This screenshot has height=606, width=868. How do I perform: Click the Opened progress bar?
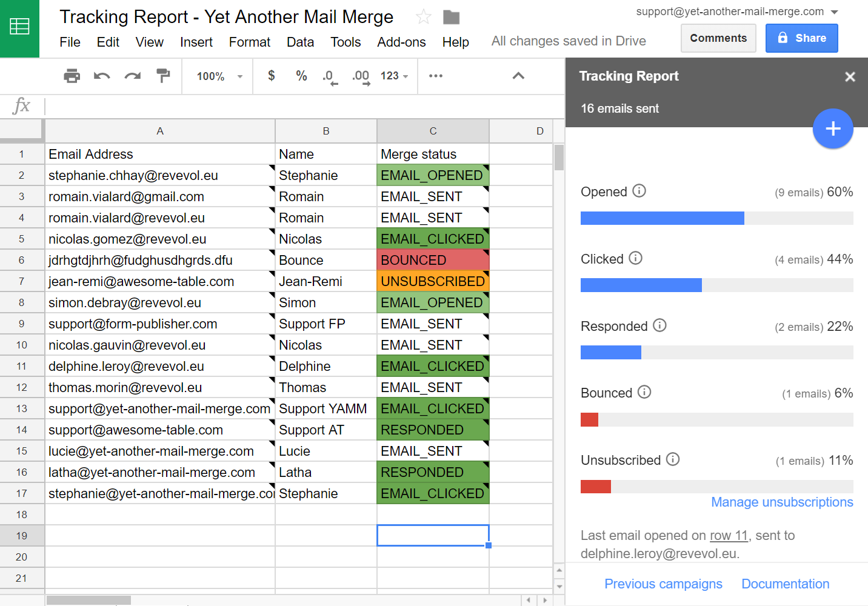coord(716,218)
